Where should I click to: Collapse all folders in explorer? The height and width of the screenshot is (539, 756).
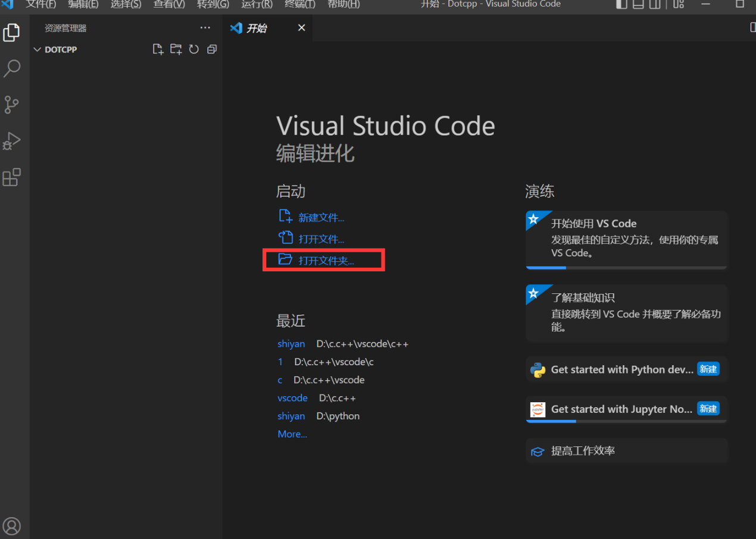tap(211, 49)
